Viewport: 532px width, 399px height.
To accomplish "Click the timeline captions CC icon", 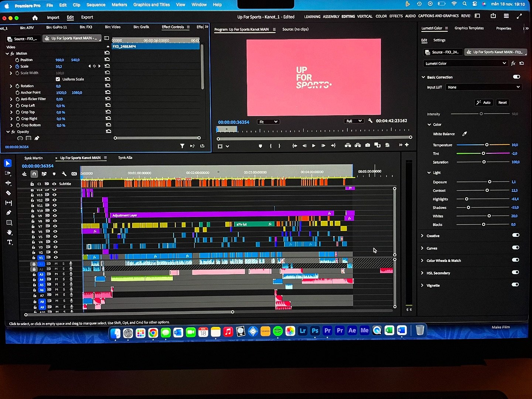I will tap(74, 174).
